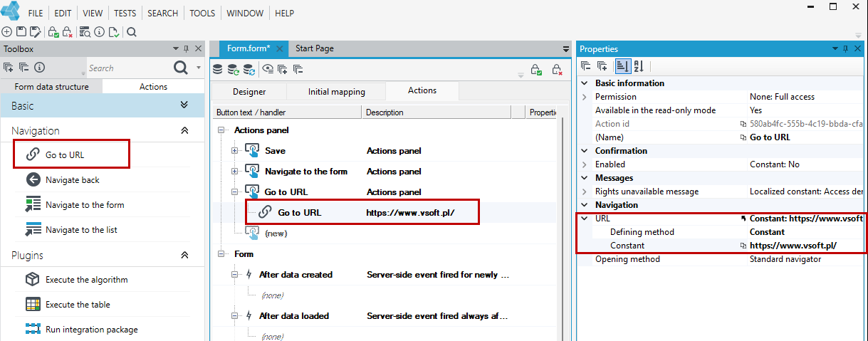The width and height of the screenshot is (868, 341).
Task: Click the database green refresh icon
Action: click(x=233, y=69)
